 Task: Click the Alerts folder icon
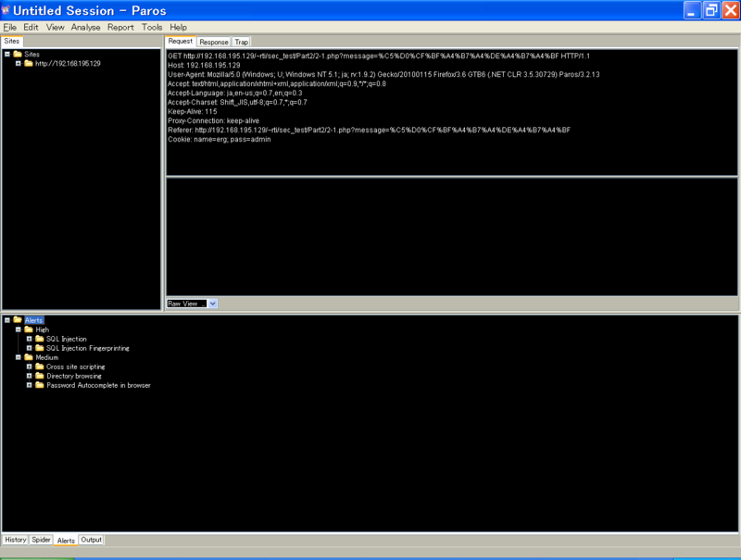tap(18, 319)
